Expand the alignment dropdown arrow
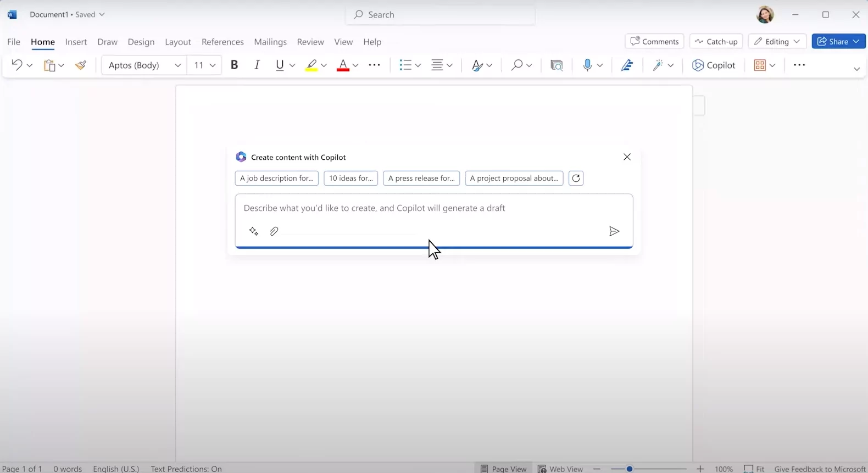 coord(449,65)
